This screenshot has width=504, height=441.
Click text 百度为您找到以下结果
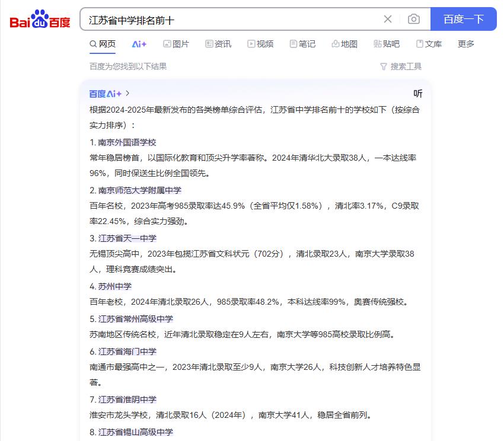point(128,66)
